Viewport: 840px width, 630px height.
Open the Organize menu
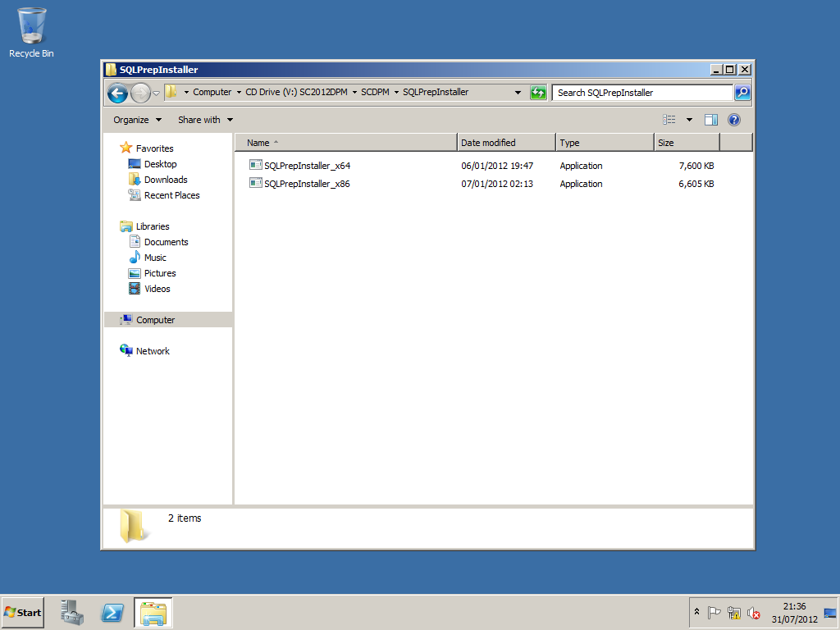137,120
